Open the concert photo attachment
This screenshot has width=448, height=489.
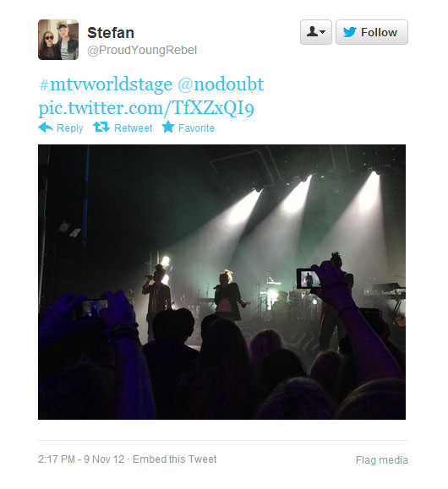222,282
